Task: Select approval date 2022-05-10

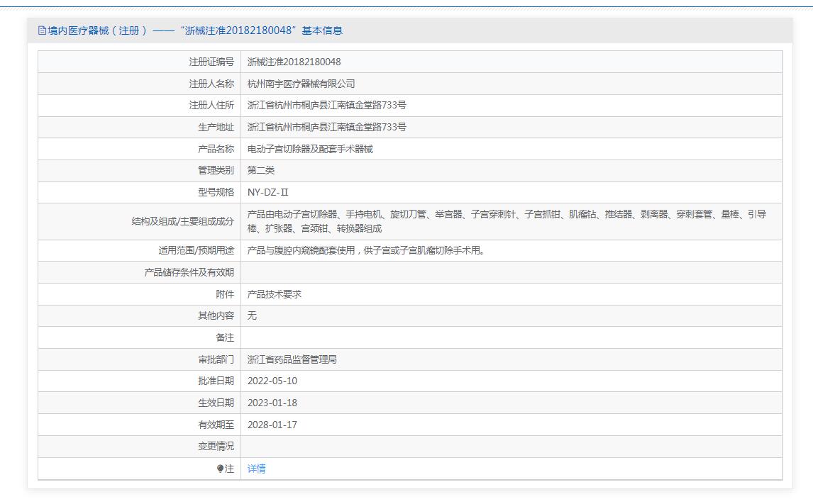Action: (x=272, y=381)
